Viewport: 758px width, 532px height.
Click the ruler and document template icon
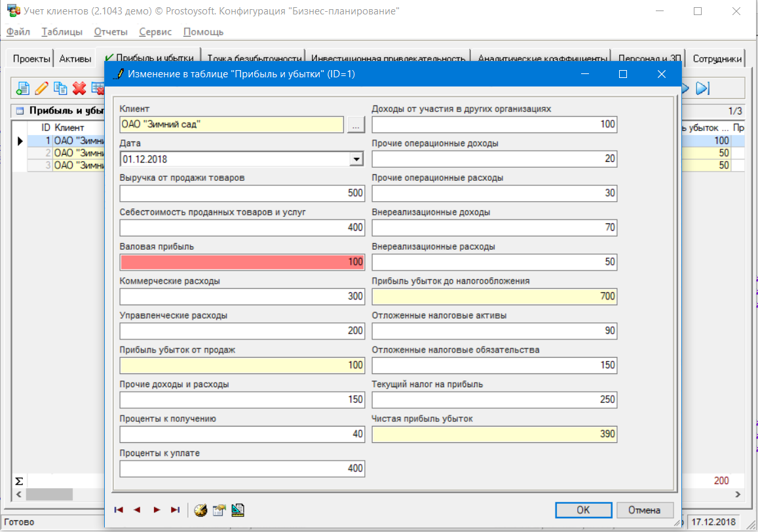238,510
